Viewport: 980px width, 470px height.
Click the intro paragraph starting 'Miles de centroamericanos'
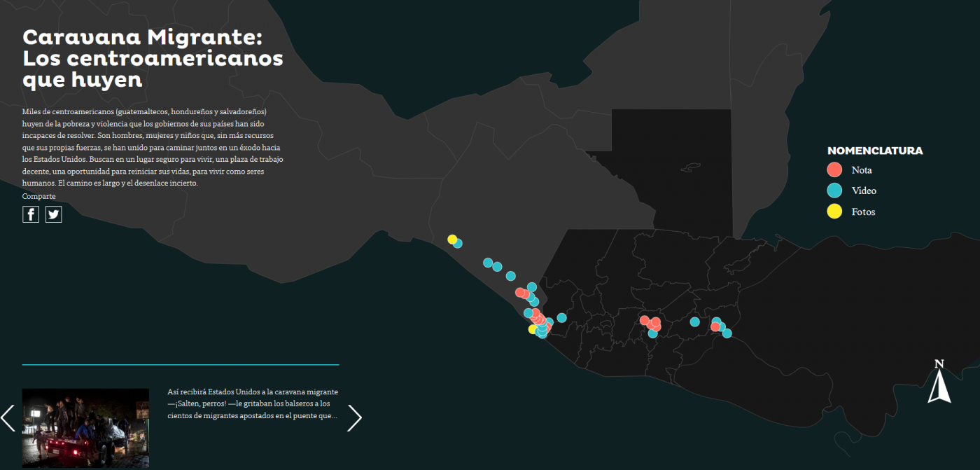point(153,147)
